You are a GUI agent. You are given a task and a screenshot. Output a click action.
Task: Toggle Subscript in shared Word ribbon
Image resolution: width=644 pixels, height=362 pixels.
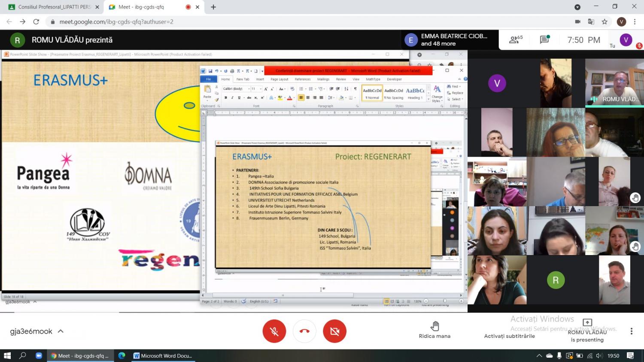click(x=256, y=97)
